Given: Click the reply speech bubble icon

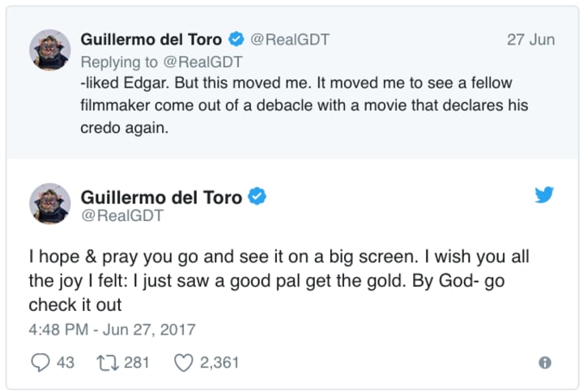Looking at the screenshot, I should click(x=40, y=362).
